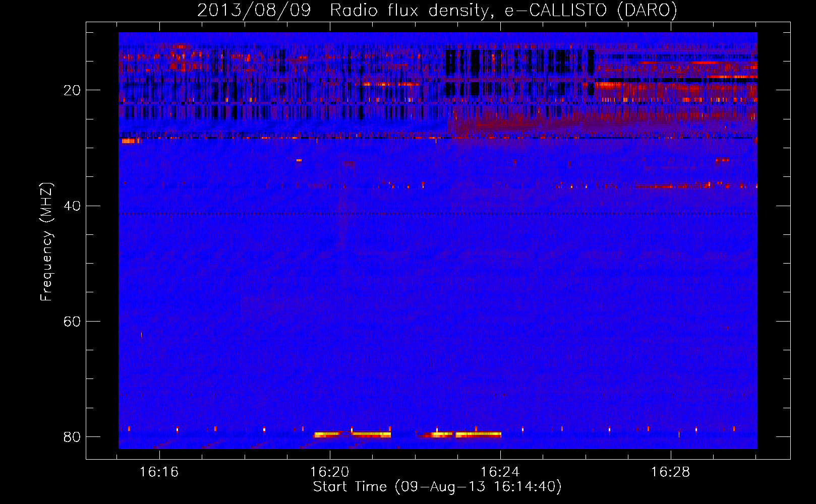Screen dimensions: 816x504
Task: Click the 16:16 time tick label
Action: coord(159,472)
